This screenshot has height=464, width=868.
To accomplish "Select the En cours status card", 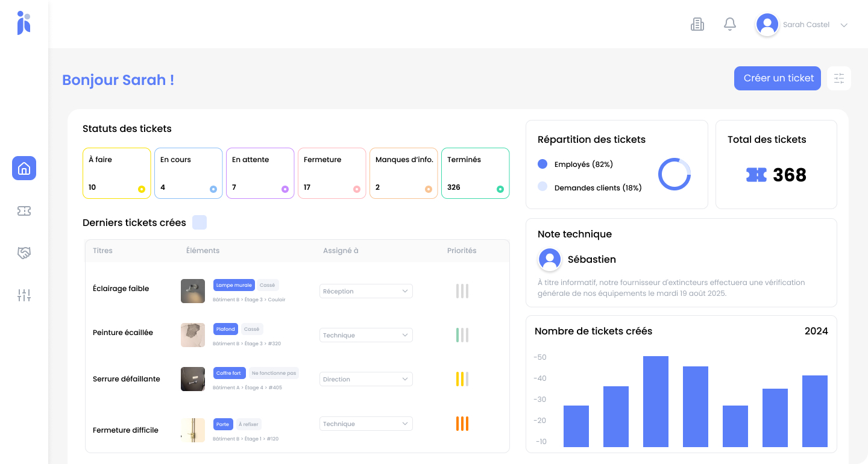I will point(188,173).
